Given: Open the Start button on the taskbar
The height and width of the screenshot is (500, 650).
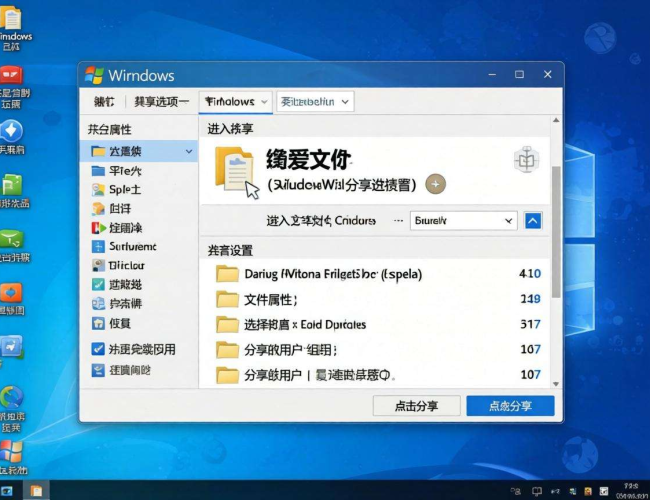Looking at the screenshot, I should (7, 491).
